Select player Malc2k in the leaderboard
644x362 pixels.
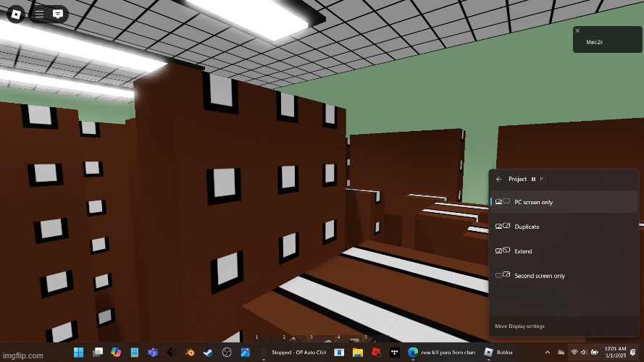point(594,42)
